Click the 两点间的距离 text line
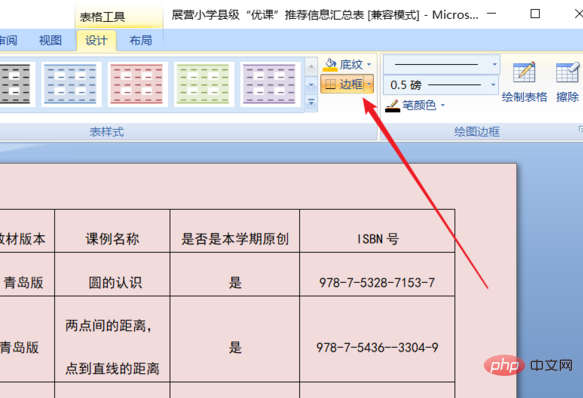 [x=109, y=326]
